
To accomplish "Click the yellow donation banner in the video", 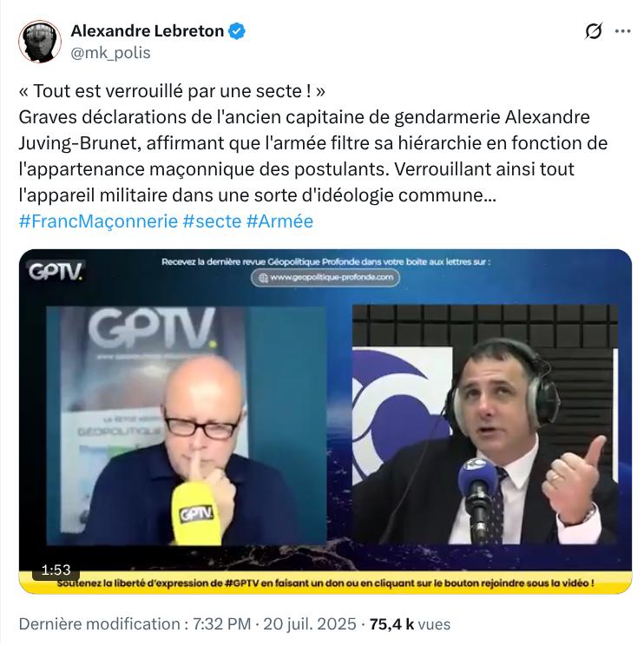I will tap(325, 583).
